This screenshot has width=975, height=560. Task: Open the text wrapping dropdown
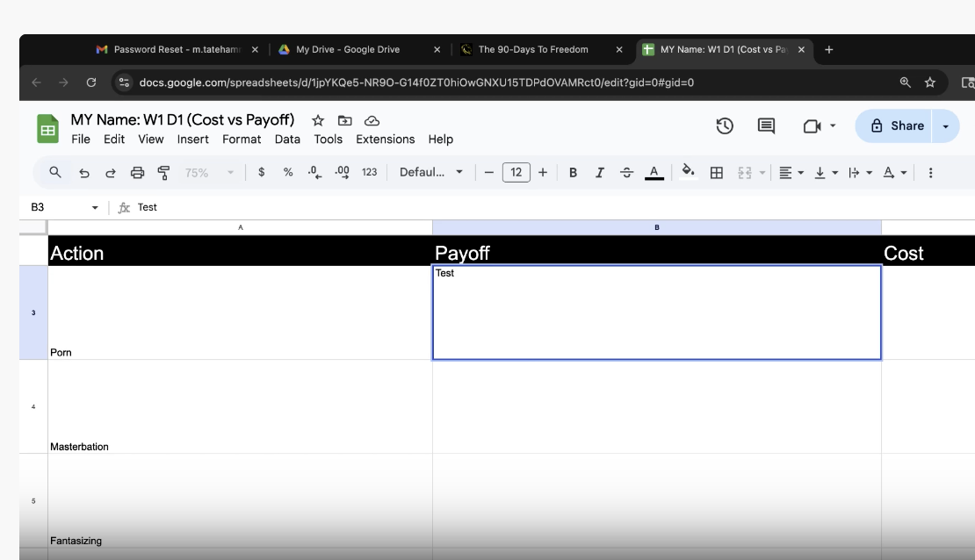coord(861,173)
